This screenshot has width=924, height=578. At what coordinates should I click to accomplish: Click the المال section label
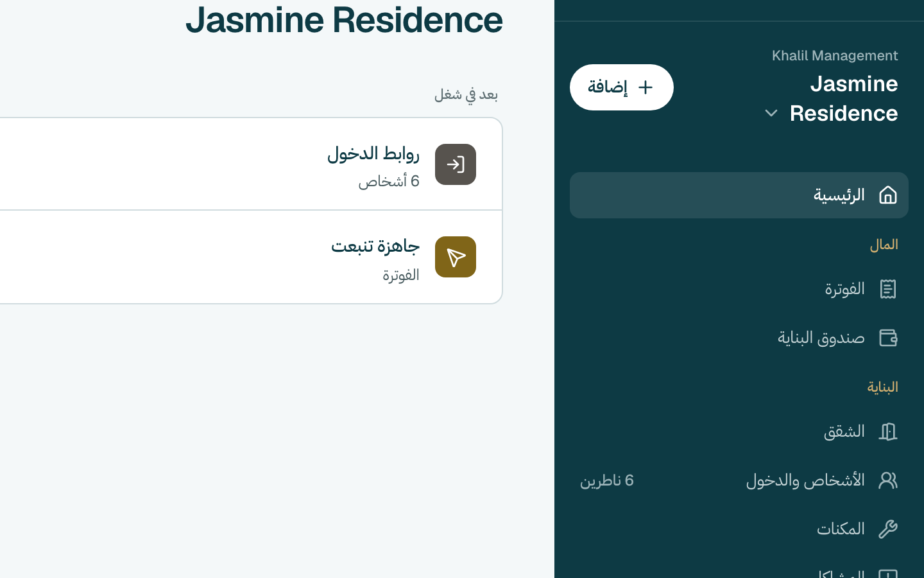884,245
